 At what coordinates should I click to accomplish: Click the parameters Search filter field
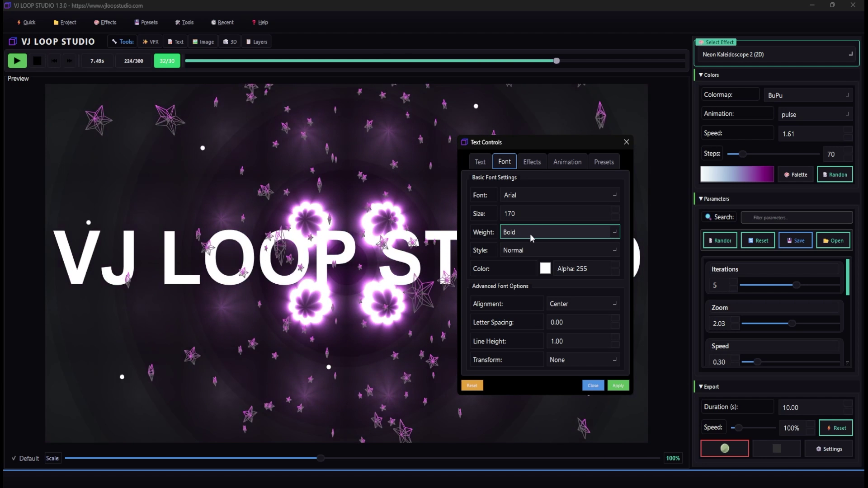tap(796, 217)
